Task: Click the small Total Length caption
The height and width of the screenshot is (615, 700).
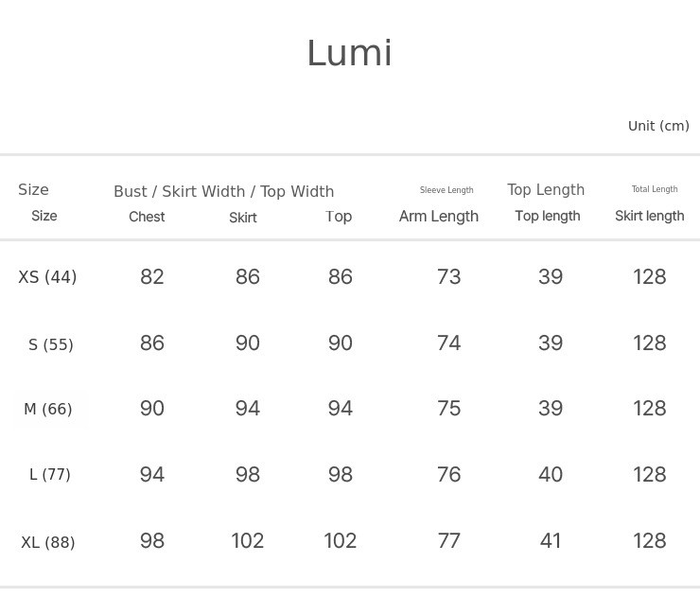Action: coord(655,189)
